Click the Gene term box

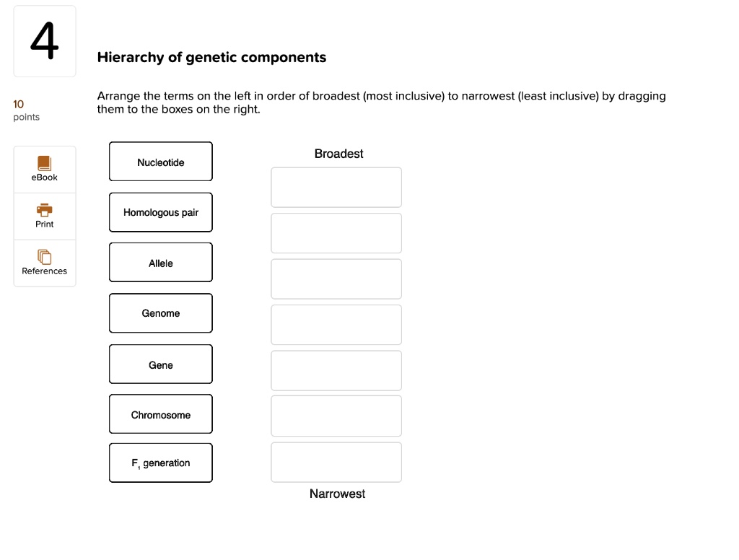tap(160, 364)
